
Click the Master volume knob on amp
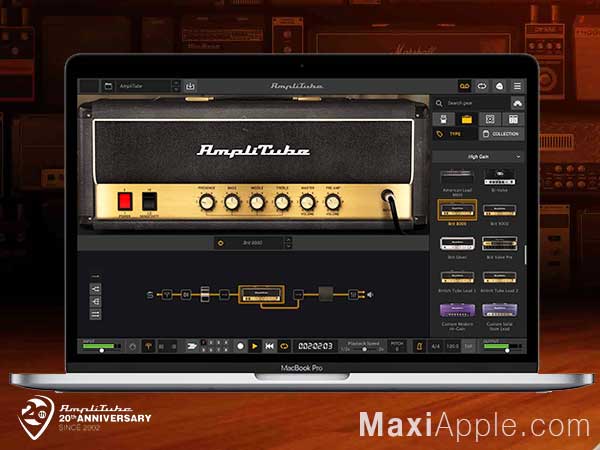[307, 202]
